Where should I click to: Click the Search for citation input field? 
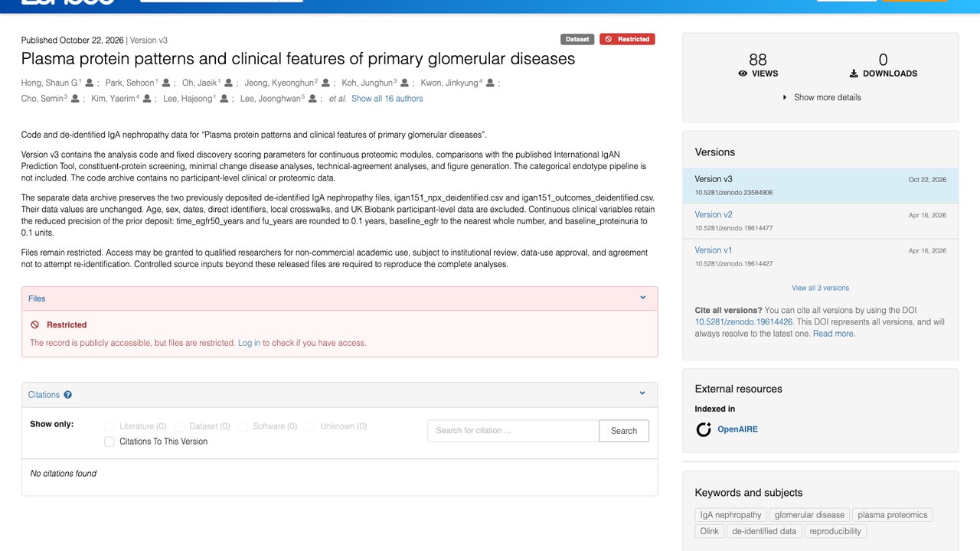point(513,431)
